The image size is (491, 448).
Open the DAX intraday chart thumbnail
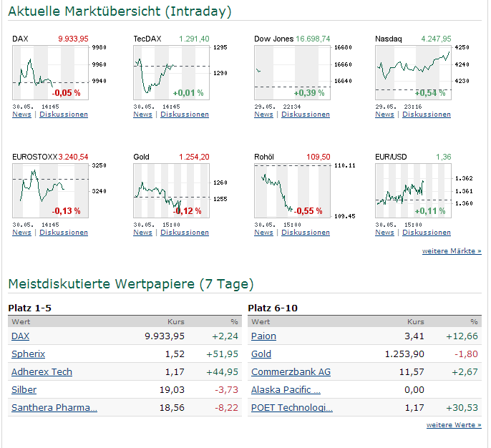click(50, 72)
